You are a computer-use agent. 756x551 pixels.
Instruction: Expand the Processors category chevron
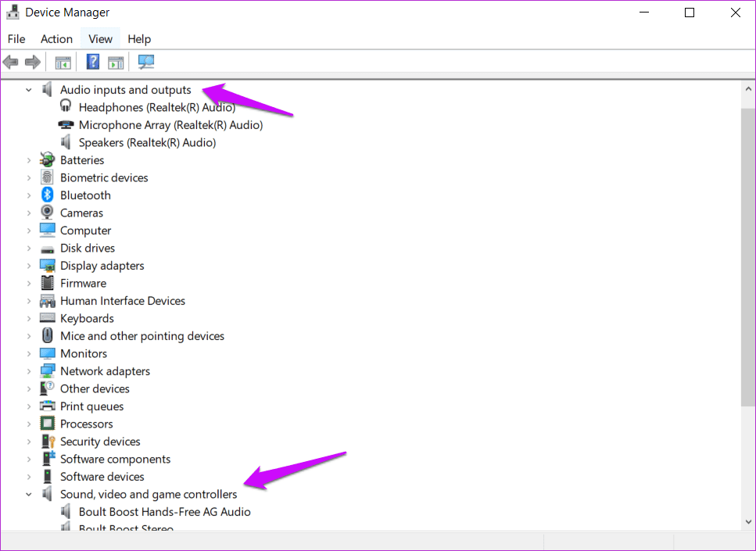(29, 424)
